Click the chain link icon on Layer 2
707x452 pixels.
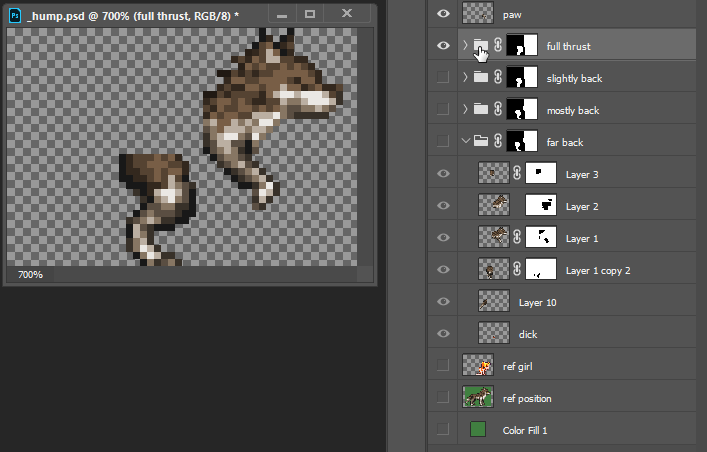point(515,205)
